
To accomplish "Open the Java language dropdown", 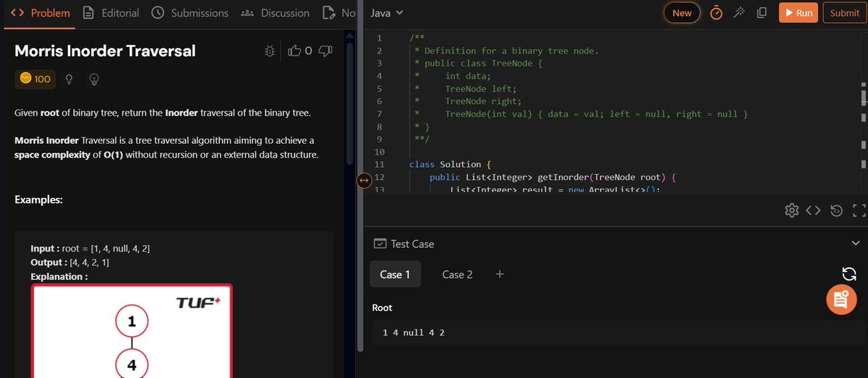I will point(386,13).
